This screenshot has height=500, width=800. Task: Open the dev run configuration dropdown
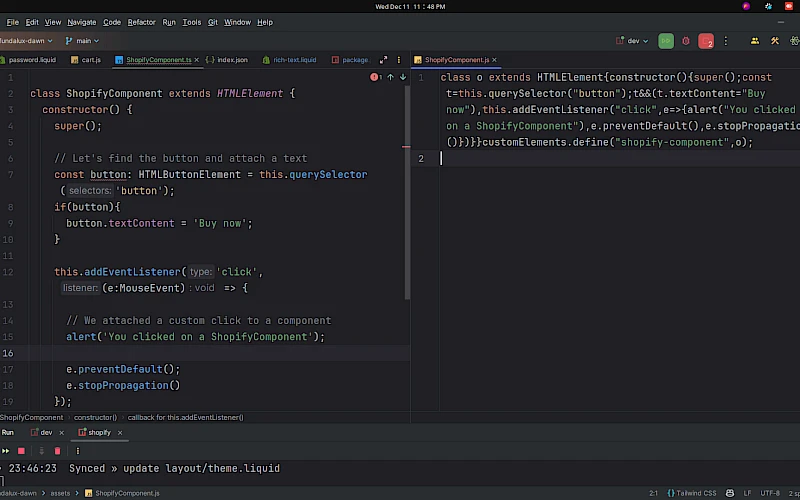tap(632, 41)
